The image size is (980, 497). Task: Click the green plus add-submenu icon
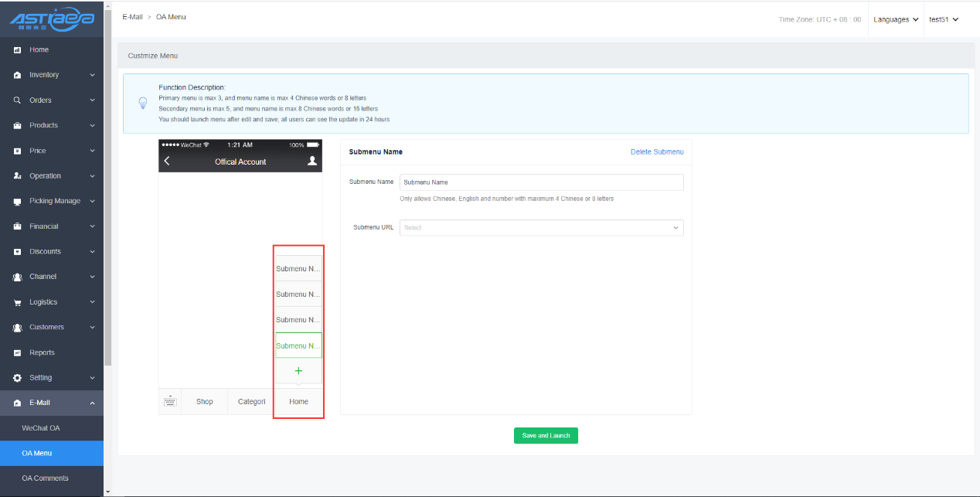tap(298, 371)
